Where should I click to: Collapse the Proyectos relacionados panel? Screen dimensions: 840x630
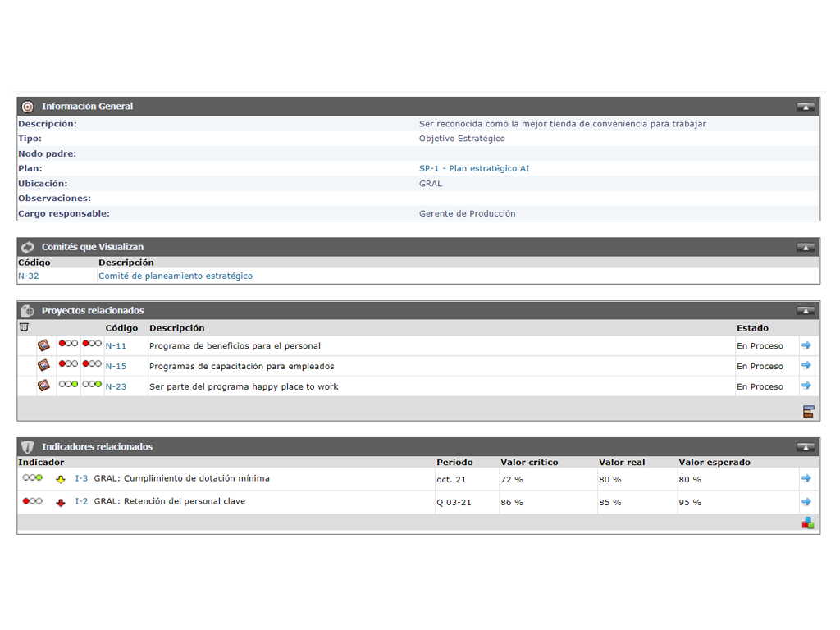(806, 311)
